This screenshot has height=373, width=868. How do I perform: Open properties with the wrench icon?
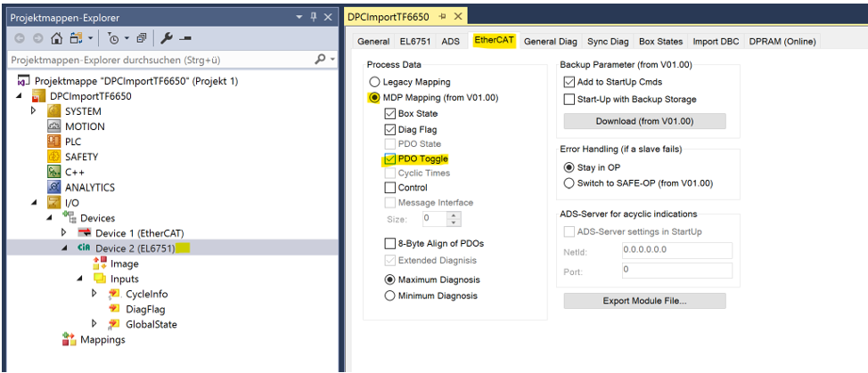point(166,38)
